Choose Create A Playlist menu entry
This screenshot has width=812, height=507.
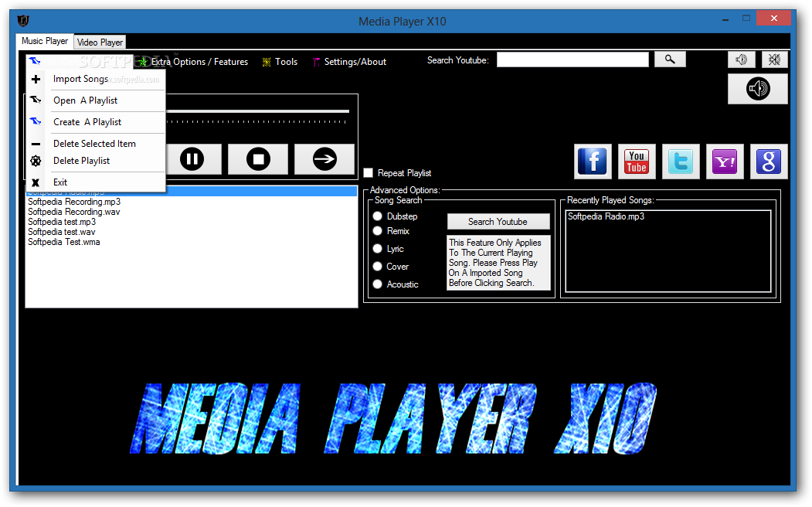[96, 122]
